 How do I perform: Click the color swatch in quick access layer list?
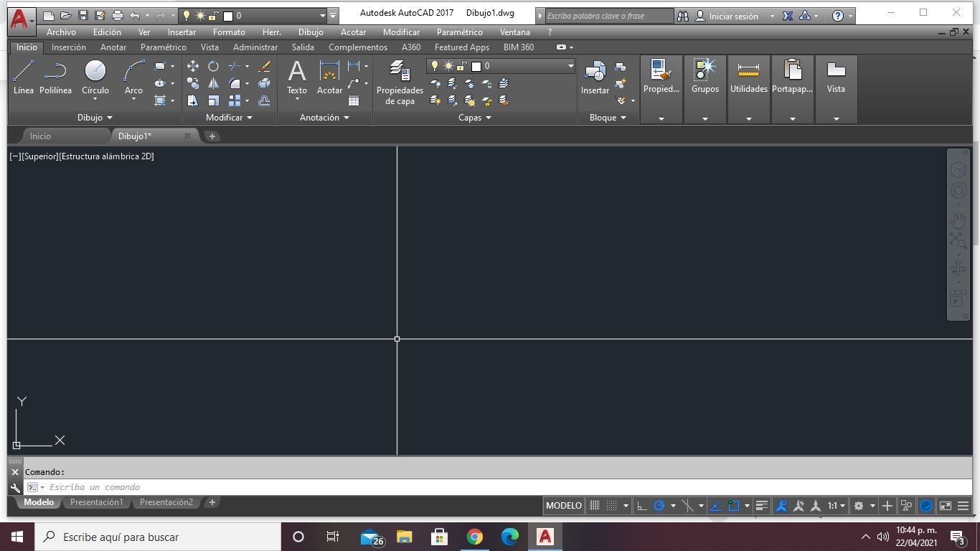(228, 16)
